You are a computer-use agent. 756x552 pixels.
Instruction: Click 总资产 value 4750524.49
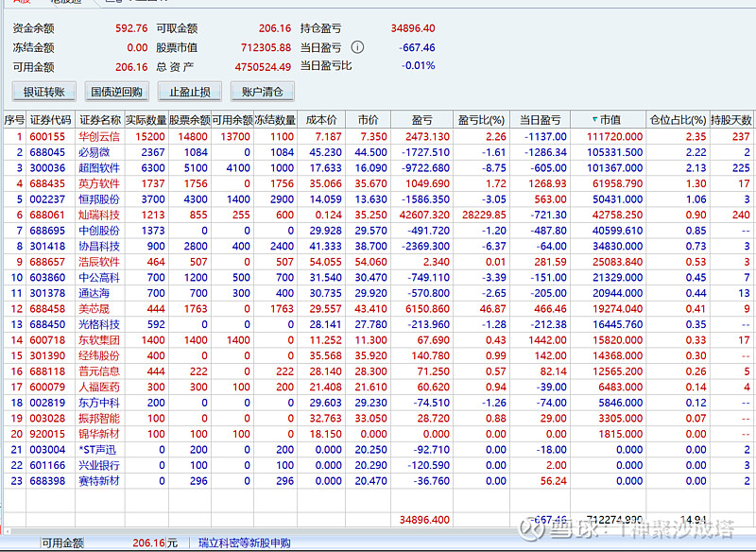tap(263, 67)
